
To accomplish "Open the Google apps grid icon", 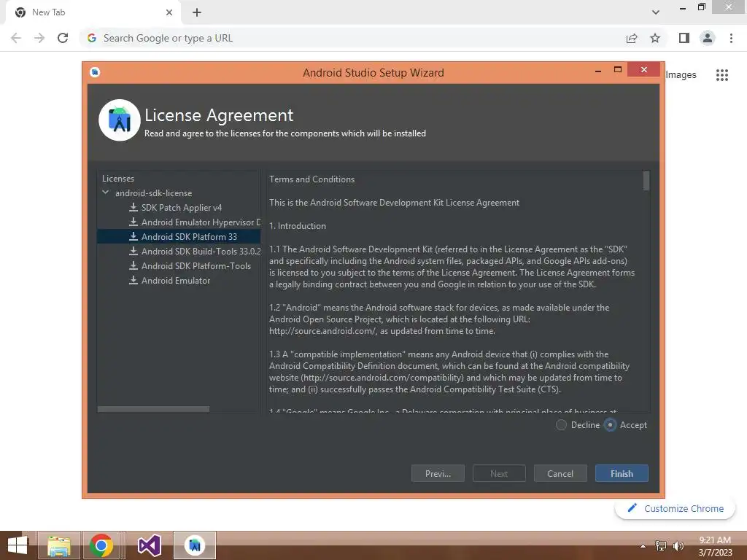I will 722,75.
